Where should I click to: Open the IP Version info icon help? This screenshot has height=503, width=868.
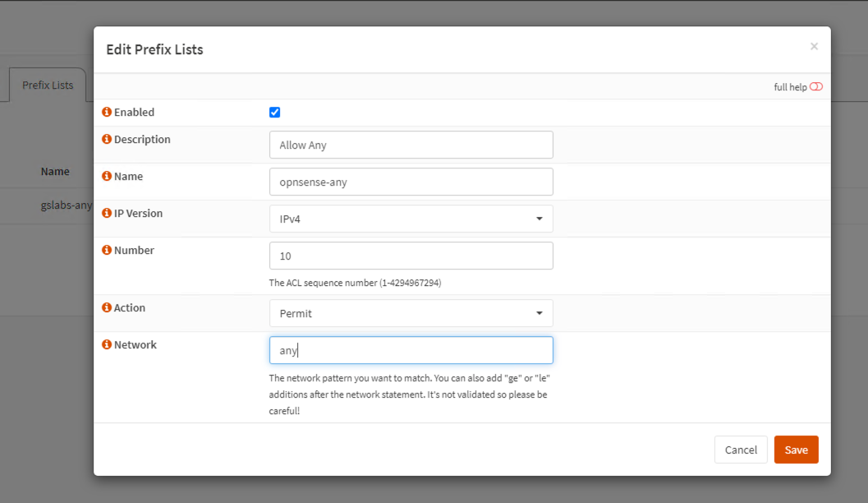(107, 213)
